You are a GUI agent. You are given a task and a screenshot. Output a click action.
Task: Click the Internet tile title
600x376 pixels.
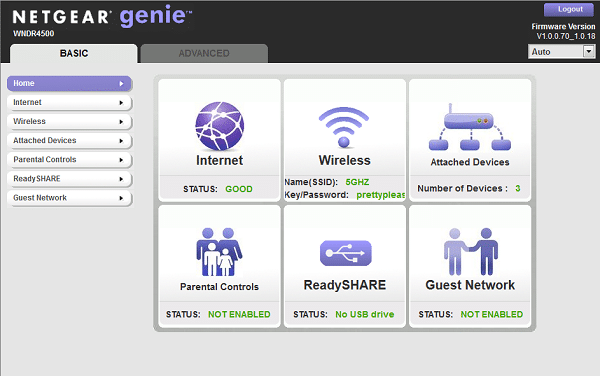click(219, 160)
